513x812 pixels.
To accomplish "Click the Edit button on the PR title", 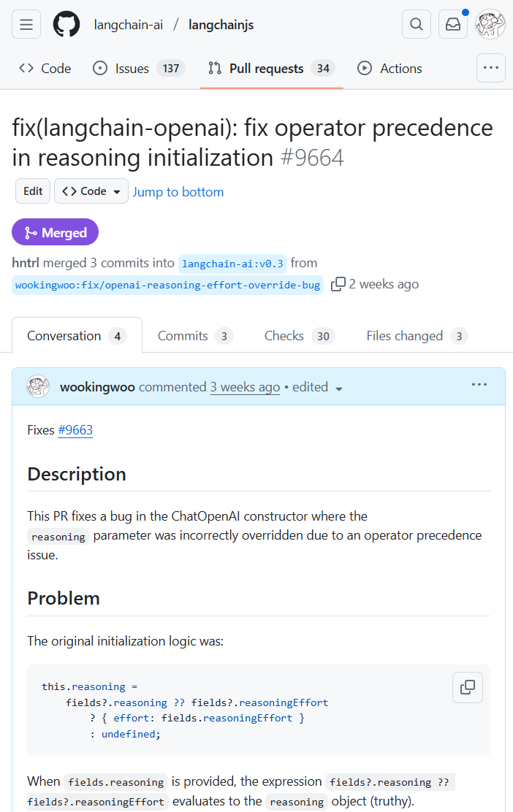I will click(x=32, y=191).
